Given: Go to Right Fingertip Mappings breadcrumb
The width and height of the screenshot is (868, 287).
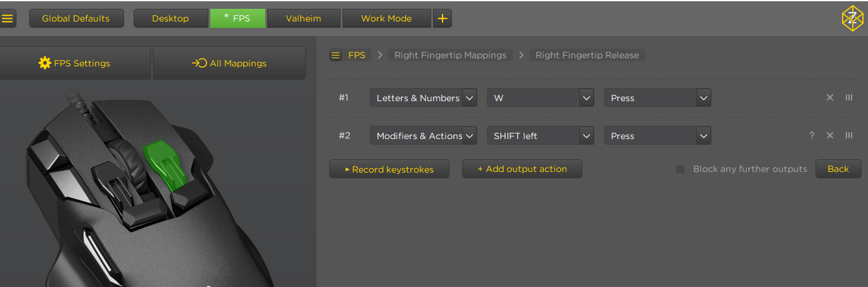Looking at the screenshot, I should (x=450, y=55).
